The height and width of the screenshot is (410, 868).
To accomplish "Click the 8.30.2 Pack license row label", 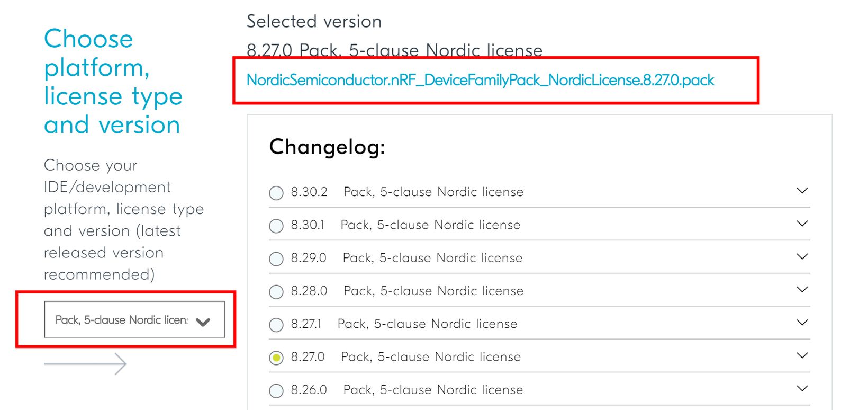I will click(433, 192).
